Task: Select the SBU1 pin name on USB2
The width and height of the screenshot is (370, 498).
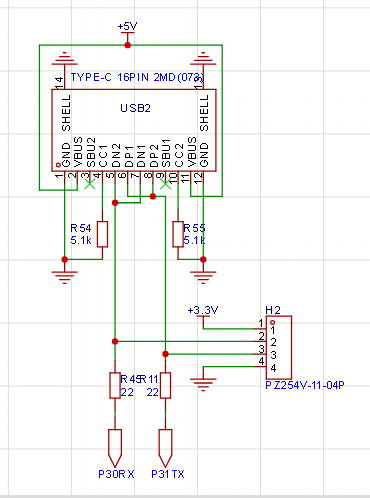Action: tap(166, 153)
